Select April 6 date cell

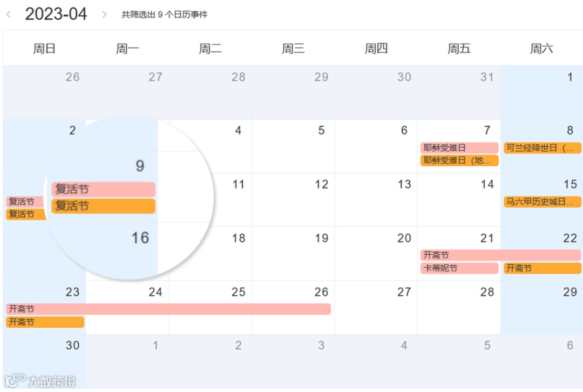click(376, 146)
